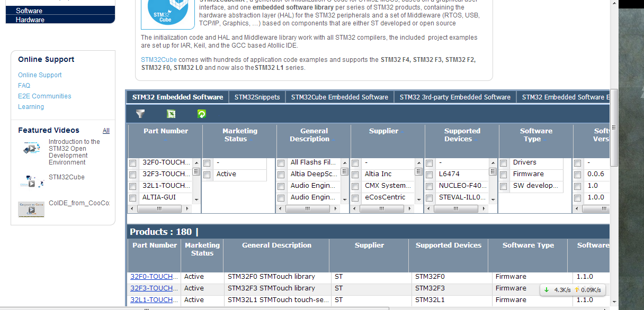Click left arrow of Supplier horizontal scrollbar
Screen dimensions: 644x310
click(x=354, y=209)
